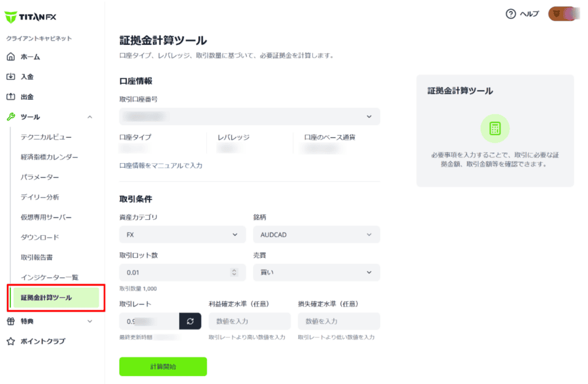588x384 pixels.
Task: Adjust the 取引ロット数 stepper arrows
Action: pos(234,273)
